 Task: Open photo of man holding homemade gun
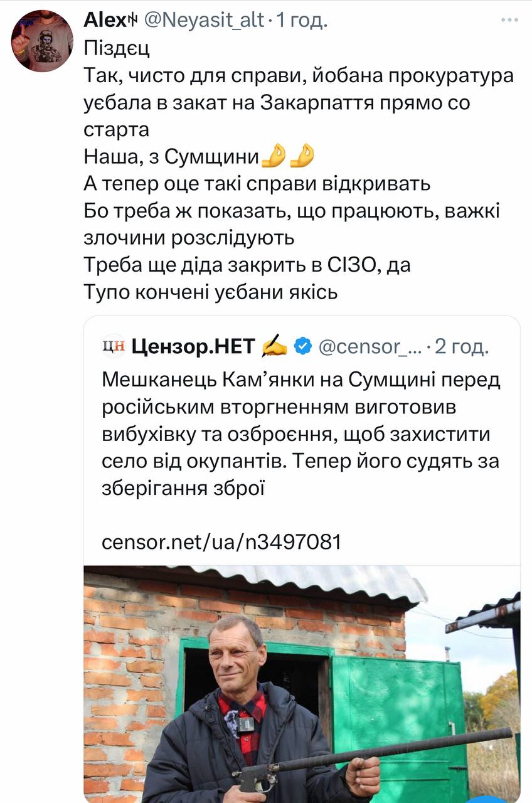tap(302, 684)
